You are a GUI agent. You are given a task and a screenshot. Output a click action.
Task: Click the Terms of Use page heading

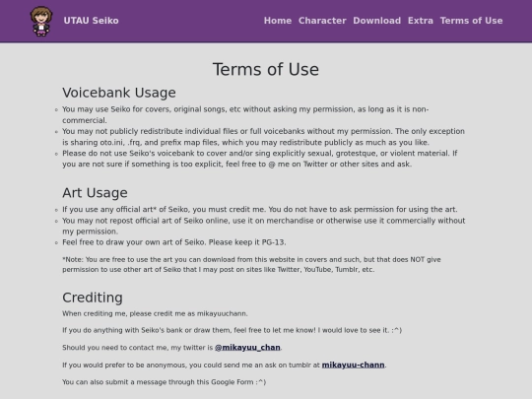(x=266, y=69)
